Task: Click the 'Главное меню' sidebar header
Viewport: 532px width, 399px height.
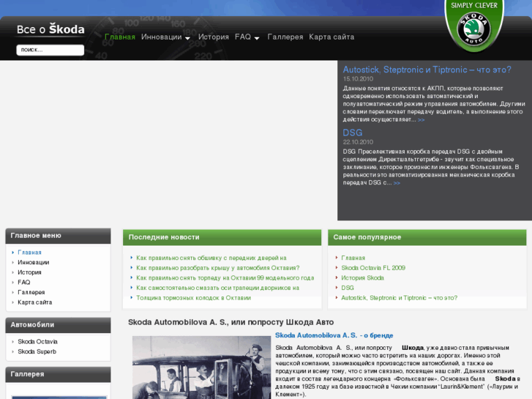Action: [x=58, y=236]
